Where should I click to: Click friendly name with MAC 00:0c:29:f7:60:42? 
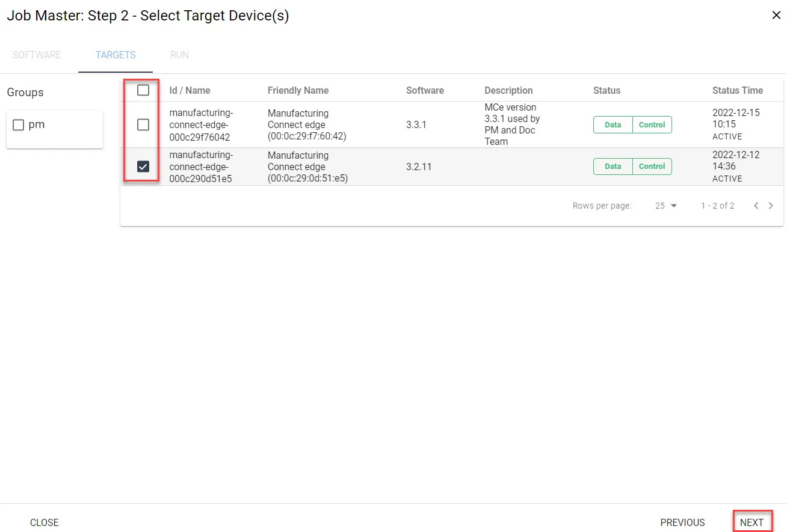307,125
